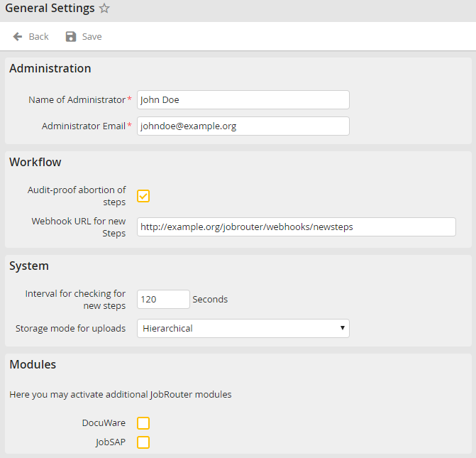Click the Save floppy disk icon
Screen dimensions: 476x458
71,36
